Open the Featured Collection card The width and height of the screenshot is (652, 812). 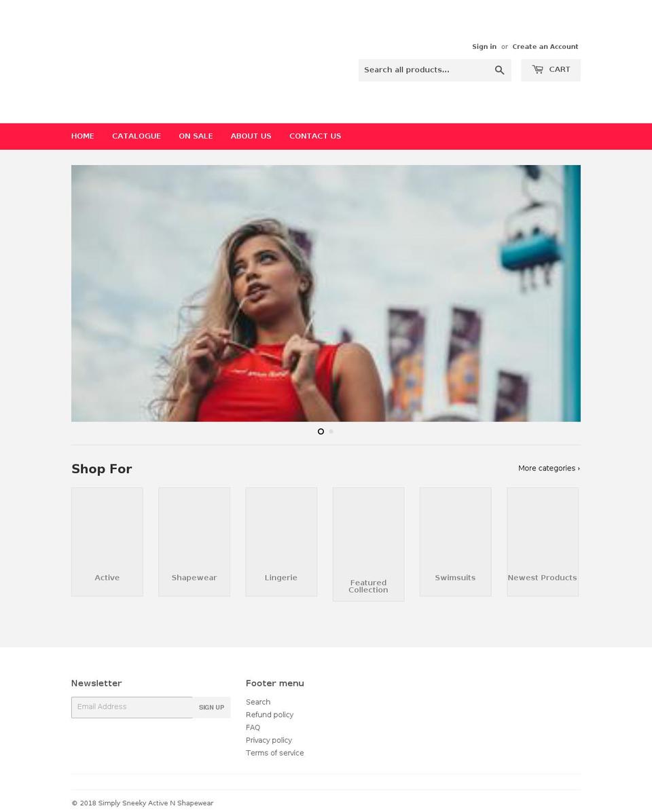368,545
